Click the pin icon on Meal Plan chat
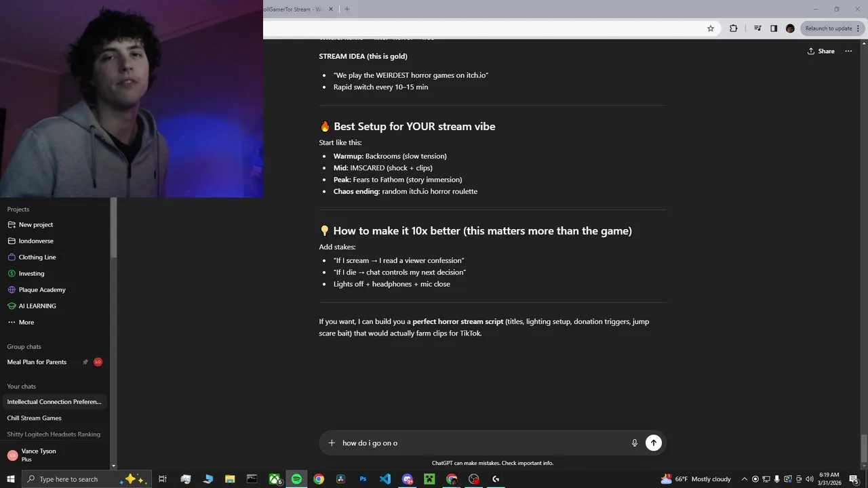The height and width of the screenshot is (488, 868). pos(85,362)
